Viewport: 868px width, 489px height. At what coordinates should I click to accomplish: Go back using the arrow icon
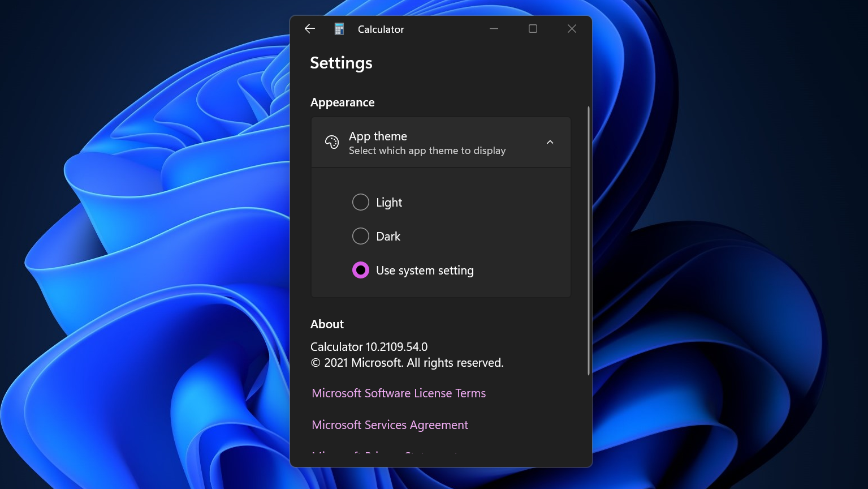tap(309, 29)
